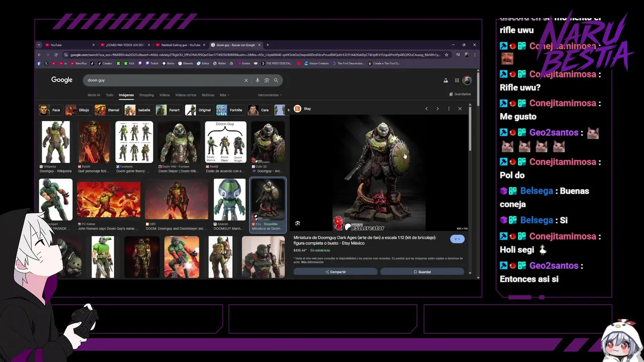Click the Compartir share button
Image resolution: width=644 pixels, height=362 pixels.
coord(336,271)
